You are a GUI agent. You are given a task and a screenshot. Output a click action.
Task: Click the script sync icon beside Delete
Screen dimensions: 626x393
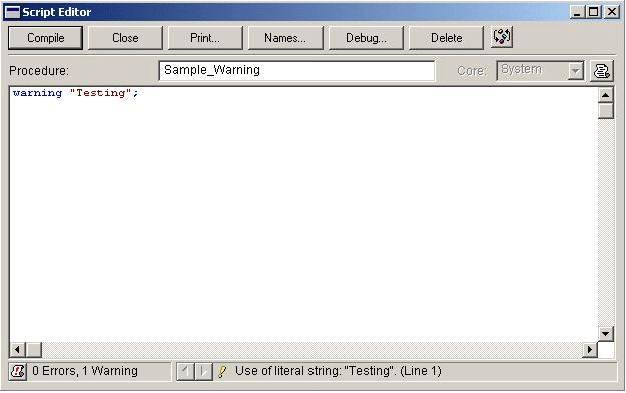[502, 37]
